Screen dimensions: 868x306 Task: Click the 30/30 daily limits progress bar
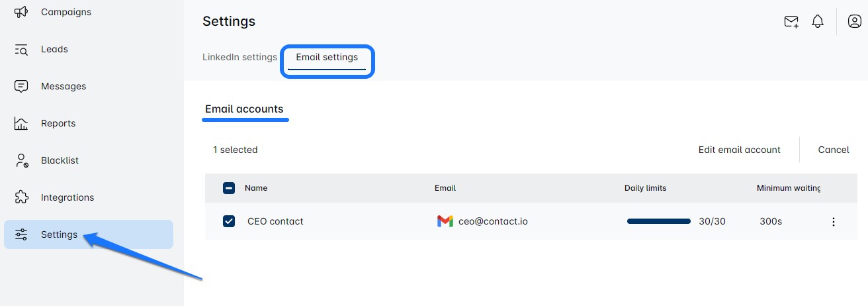point(658,221)
